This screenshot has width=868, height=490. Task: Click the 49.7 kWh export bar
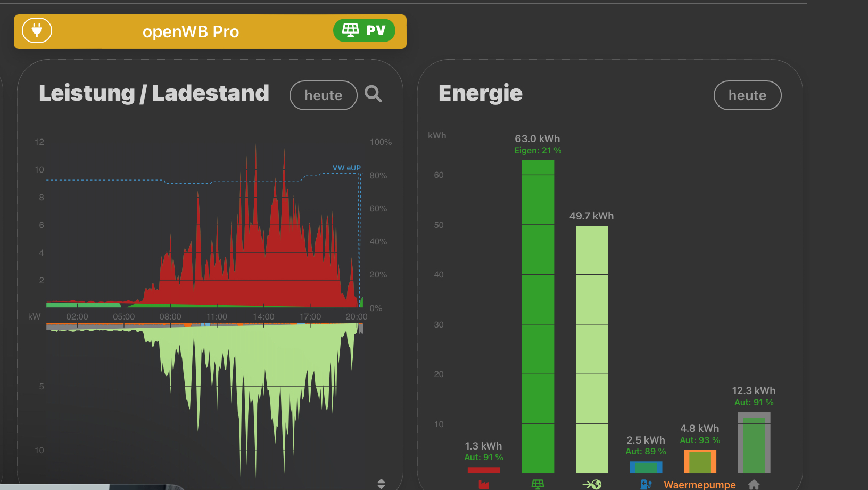click(x=592, y=349)
